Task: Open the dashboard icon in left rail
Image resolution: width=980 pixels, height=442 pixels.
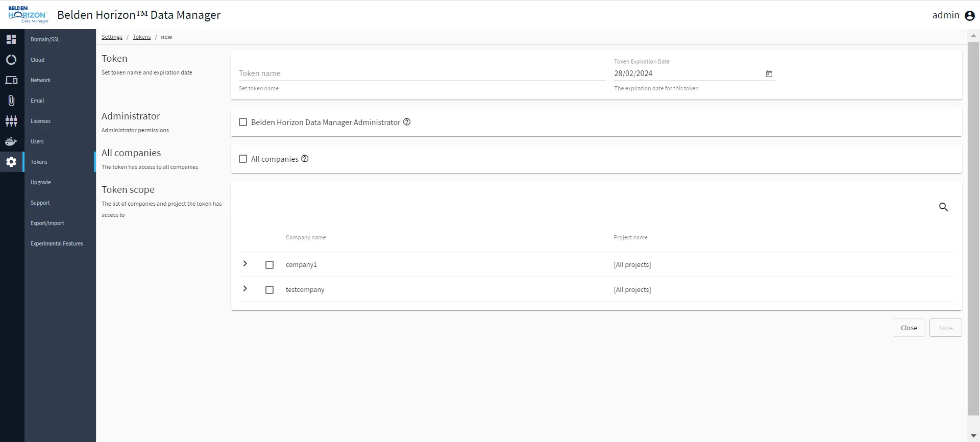Action: 11,39
